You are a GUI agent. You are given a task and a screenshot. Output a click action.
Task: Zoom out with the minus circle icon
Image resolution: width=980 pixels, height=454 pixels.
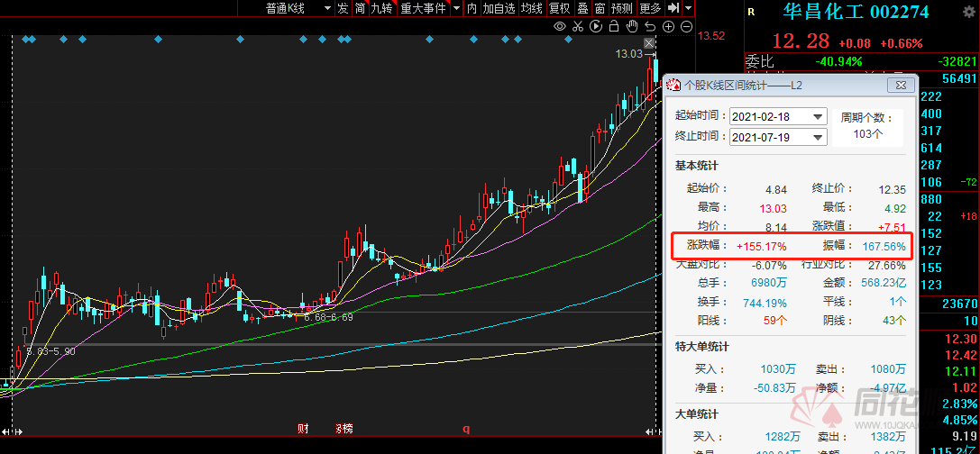click(686, 26)
